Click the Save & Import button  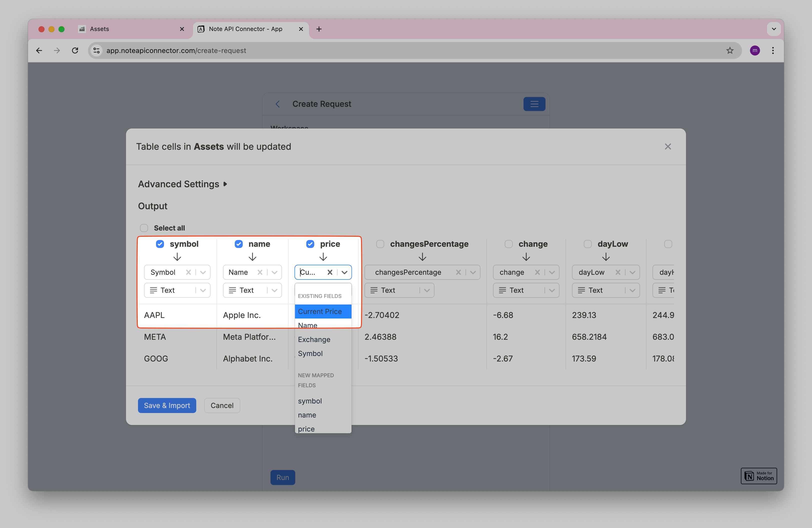point(166,405)
